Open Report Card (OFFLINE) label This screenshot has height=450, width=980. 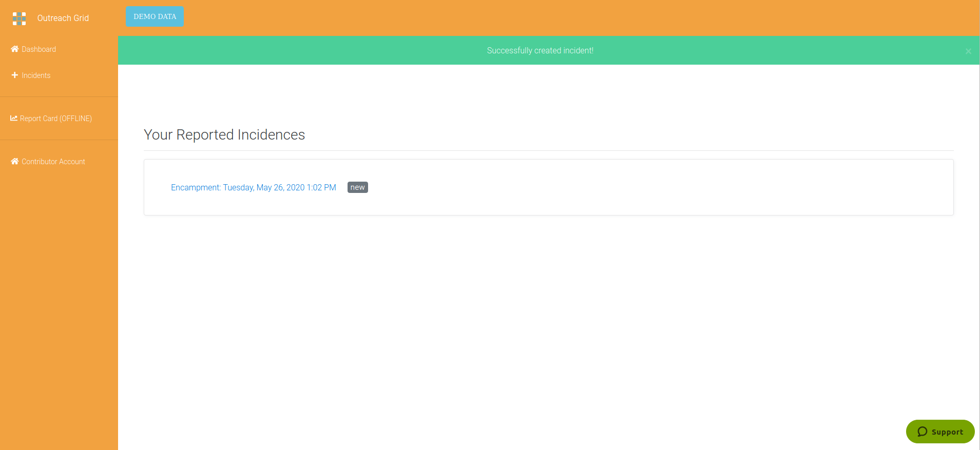point(56,119)
